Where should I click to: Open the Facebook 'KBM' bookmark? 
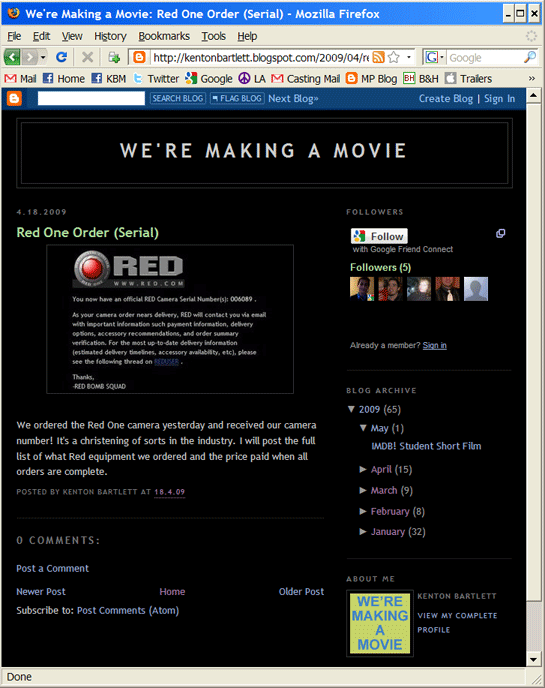point(109,79)
